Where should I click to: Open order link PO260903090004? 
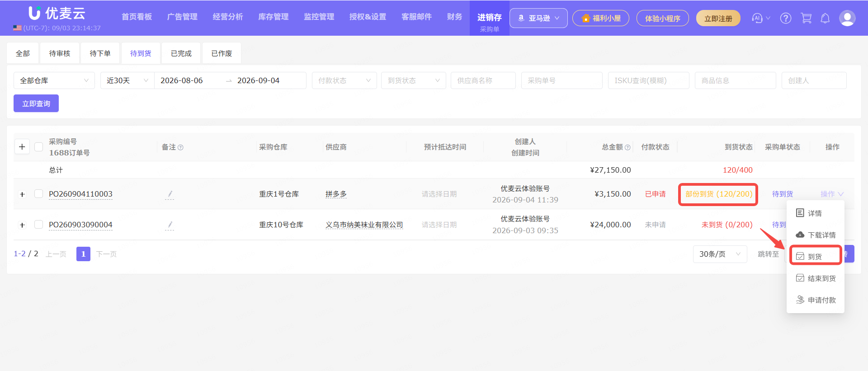pyautogui.click(x=80, y=225)
